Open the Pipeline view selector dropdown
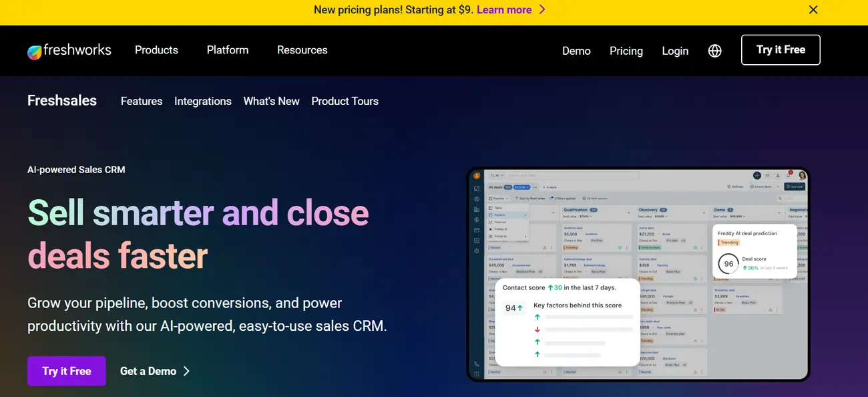This screenshot has width=868, height=397. (499, 198)
